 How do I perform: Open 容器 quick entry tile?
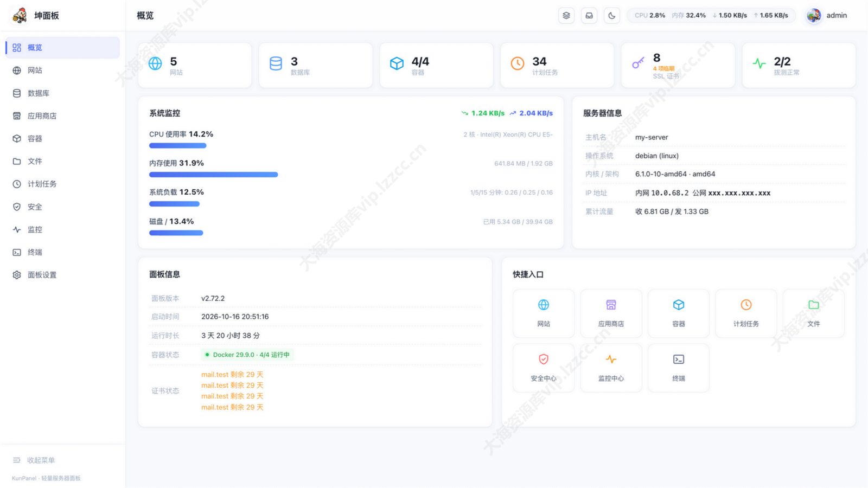[679, 313]
